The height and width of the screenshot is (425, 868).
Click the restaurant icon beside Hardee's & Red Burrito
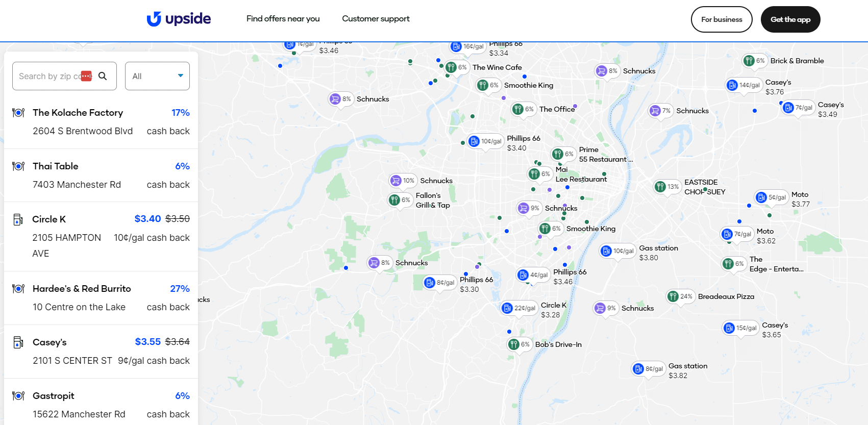18,289
